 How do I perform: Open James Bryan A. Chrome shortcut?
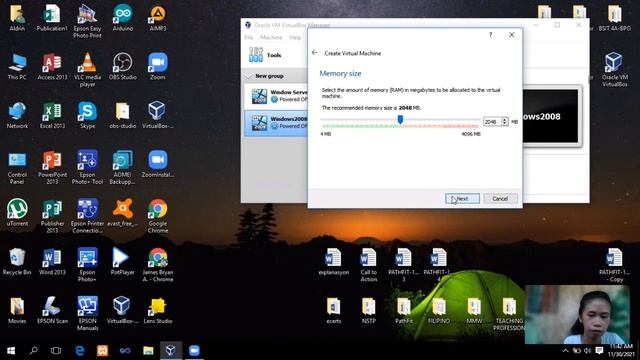[158, 265]
